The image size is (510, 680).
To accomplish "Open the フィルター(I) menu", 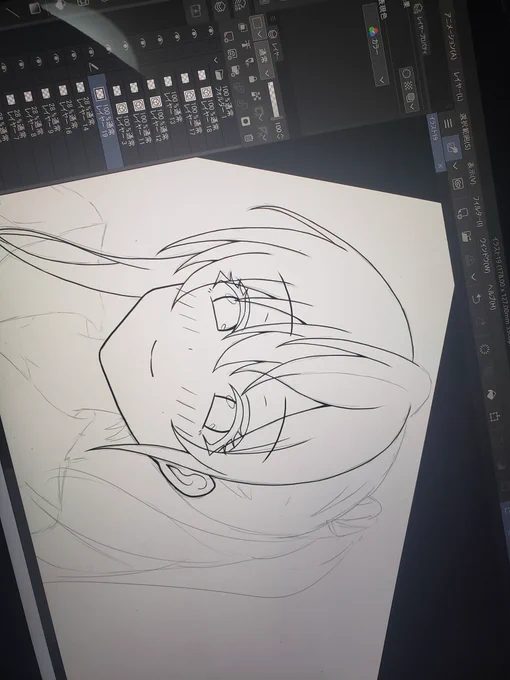I will point(477,213).
